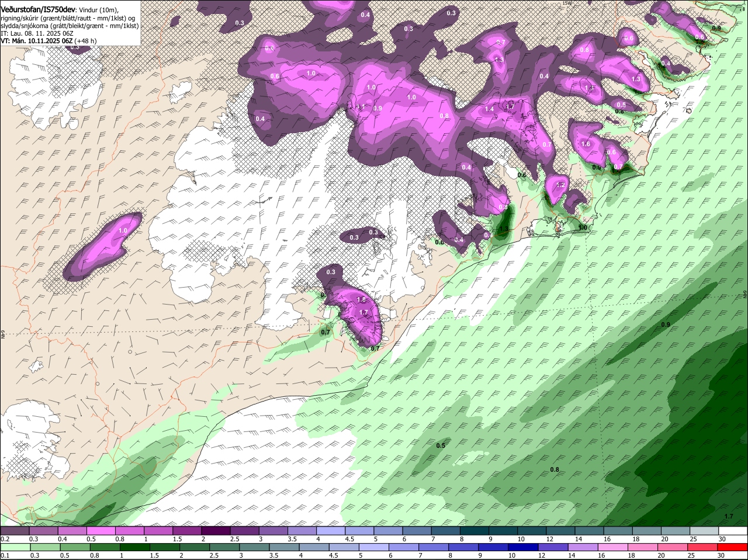Click top legend swatch between 0.2 and 0.3
This screenshot has height=560, width=748.
tap(15, 531)
